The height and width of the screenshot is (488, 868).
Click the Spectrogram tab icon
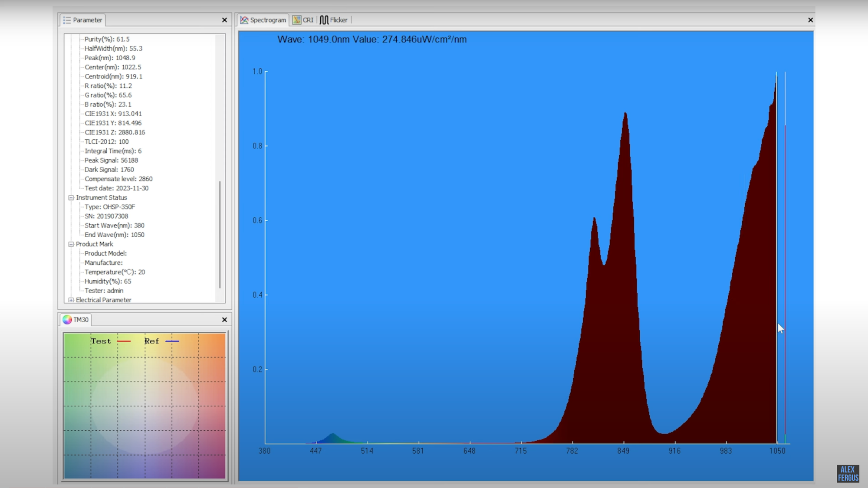pos(244,20)
